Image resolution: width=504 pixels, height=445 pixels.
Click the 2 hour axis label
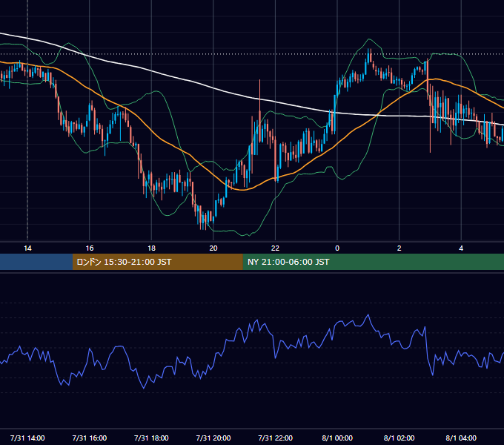click(399, 248)
